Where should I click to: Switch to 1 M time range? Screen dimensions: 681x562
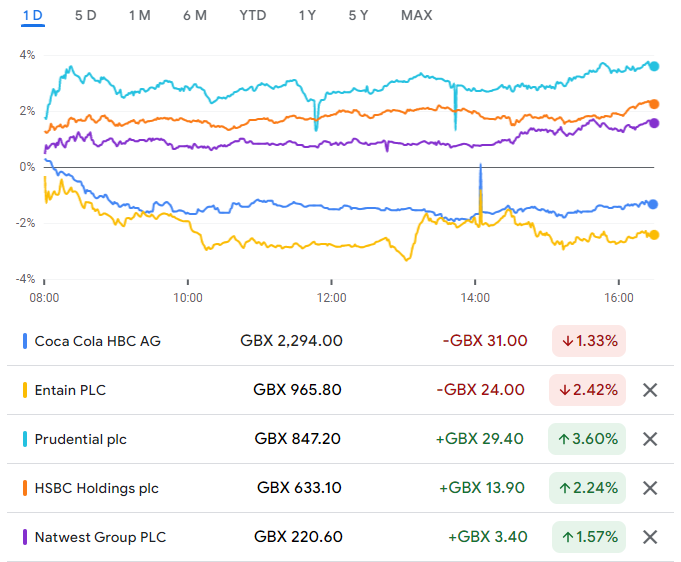click(139, 16)
